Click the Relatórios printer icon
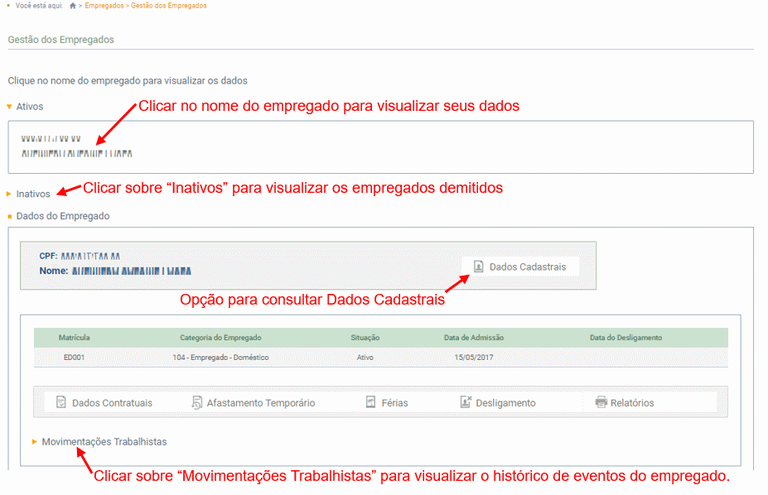Viewport: 768px width, 495px height. pyautogui.click(x=600, y=402)
